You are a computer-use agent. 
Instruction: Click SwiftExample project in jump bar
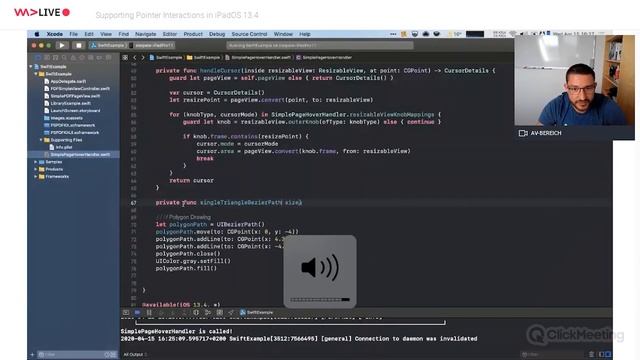pyautogui.click(x=166, y=58)
